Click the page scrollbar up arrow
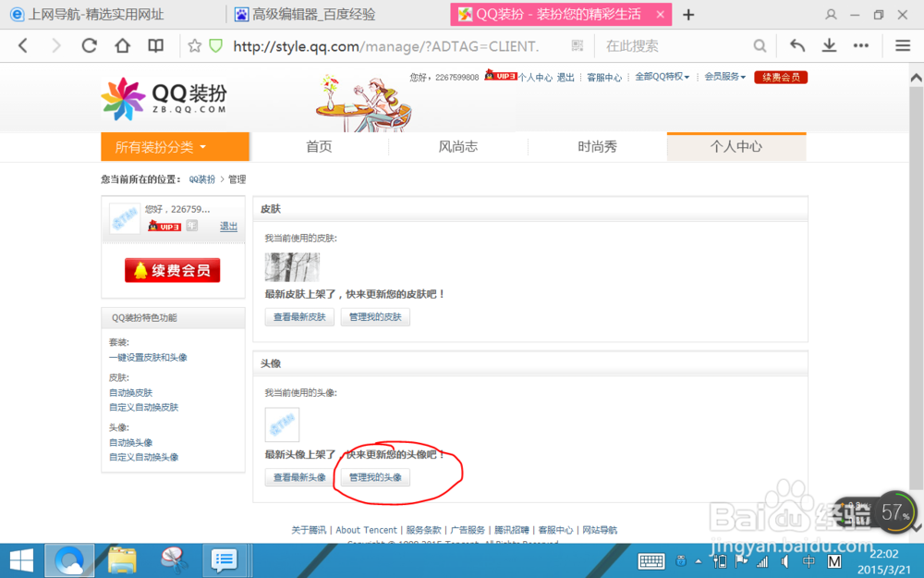This screenshot has height=578, width=924. pyautogui.click(x=917, y=78)
